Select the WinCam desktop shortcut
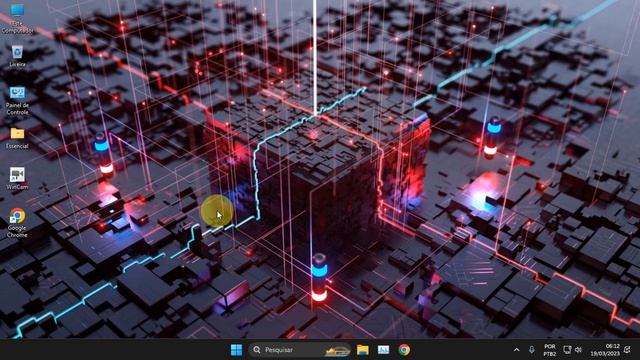Screen dimensions: 640x360 tap(17, 178)
